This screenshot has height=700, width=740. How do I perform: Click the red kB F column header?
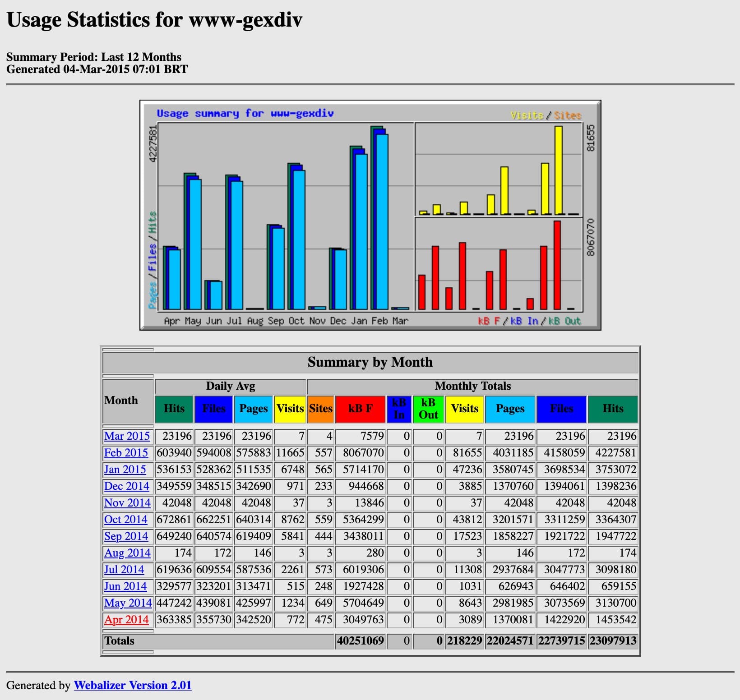(x=361, y=409)
